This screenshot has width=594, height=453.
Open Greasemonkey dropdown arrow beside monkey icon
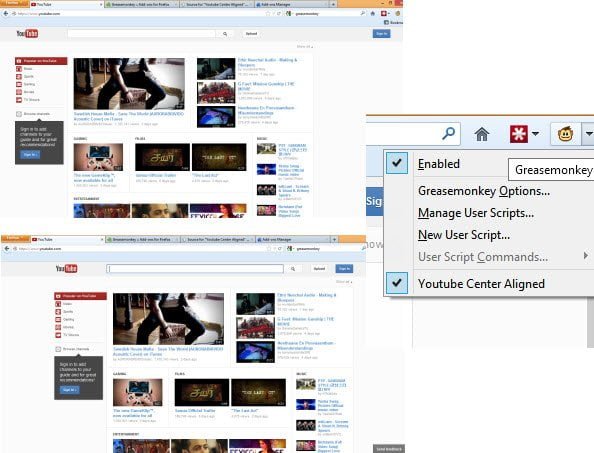[589, 134]
